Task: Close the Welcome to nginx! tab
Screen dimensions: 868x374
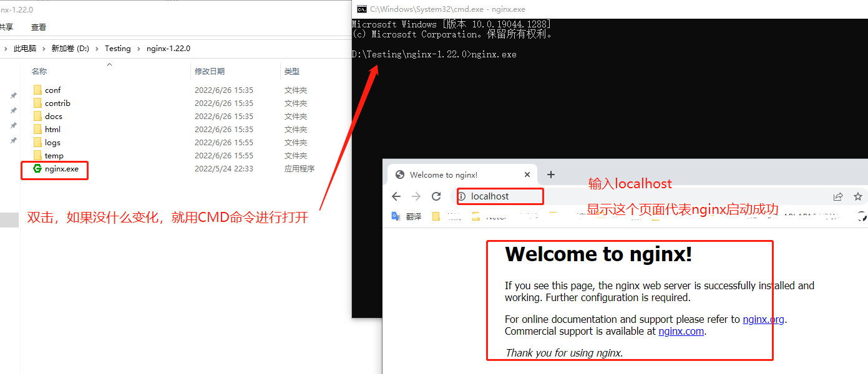Action: pos(527,175)
